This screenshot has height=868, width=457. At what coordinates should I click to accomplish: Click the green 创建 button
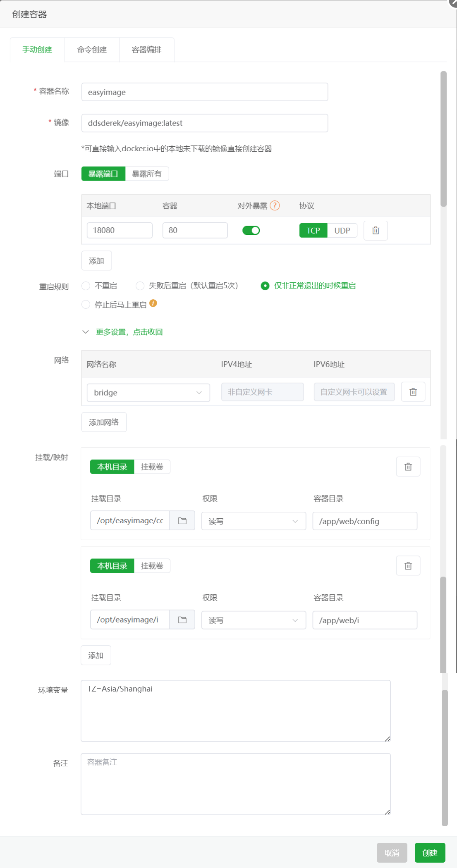pos(430,853)
